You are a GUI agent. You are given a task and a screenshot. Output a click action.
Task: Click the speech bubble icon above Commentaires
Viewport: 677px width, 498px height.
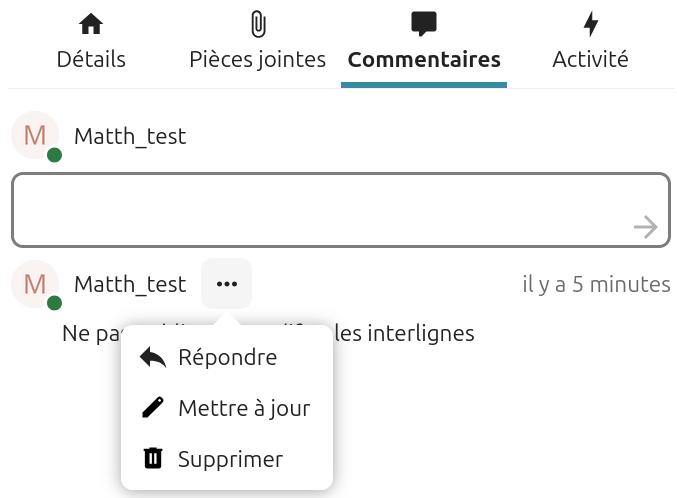point(424,24)
